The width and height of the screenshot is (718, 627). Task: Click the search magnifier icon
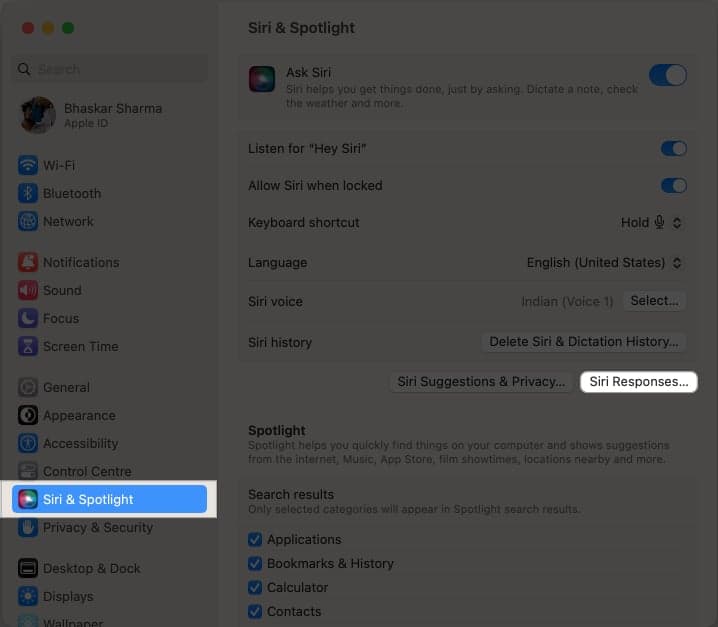[24, 69]
